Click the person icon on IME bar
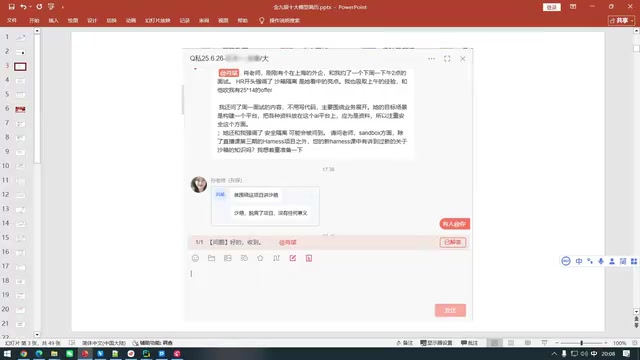 (x=612, y=261)
